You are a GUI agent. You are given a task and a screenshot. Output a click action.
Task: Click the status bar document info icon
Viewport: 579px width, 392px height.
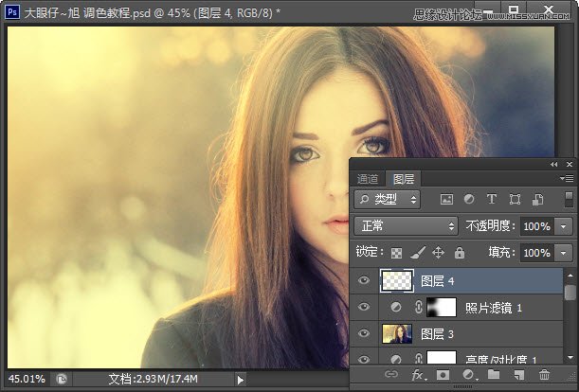coord(62,379)
